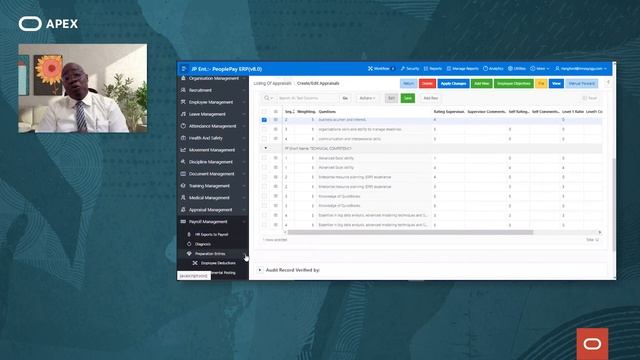This screenshot has height=360, width=640.
Task: Click the Utilities globe icon
Action: click(510, 69)
